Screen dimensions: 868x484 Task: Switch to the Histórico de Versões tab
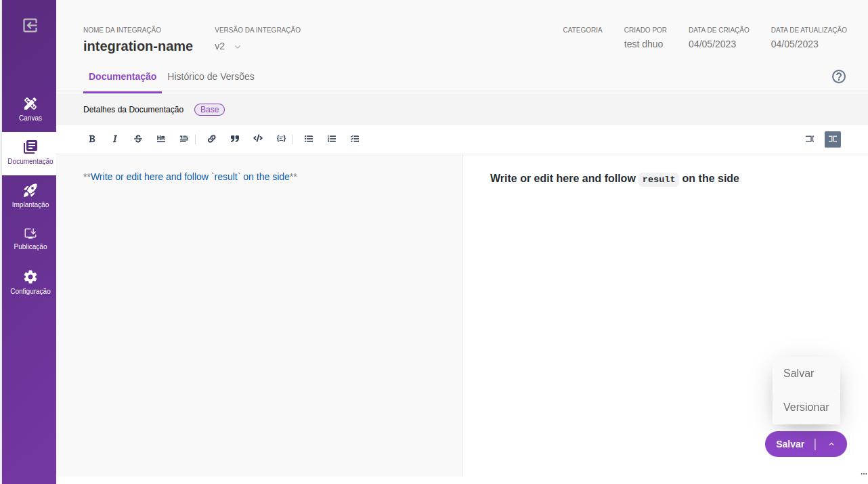211,77
